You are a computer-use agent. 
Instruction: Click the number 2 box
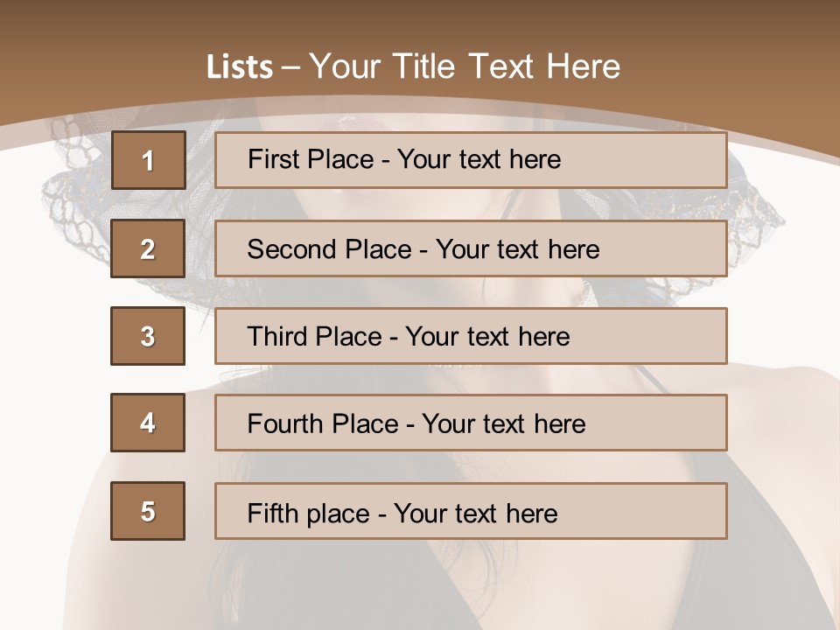[148, 248]
